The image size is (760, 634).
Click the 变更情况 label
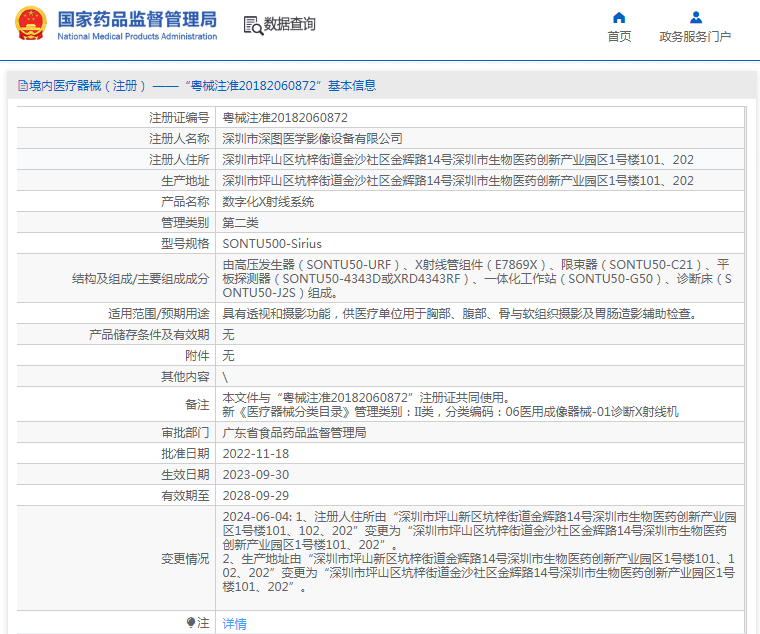(185, 559)
